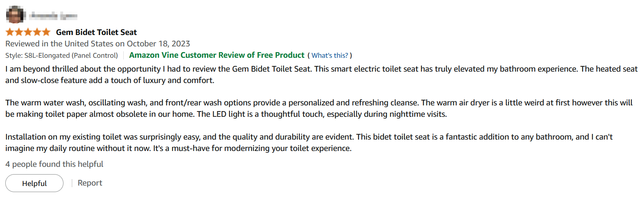Click the first orange rating star
Image resolution: width=644 pixels, height=199 pixels.
point(10,32)
